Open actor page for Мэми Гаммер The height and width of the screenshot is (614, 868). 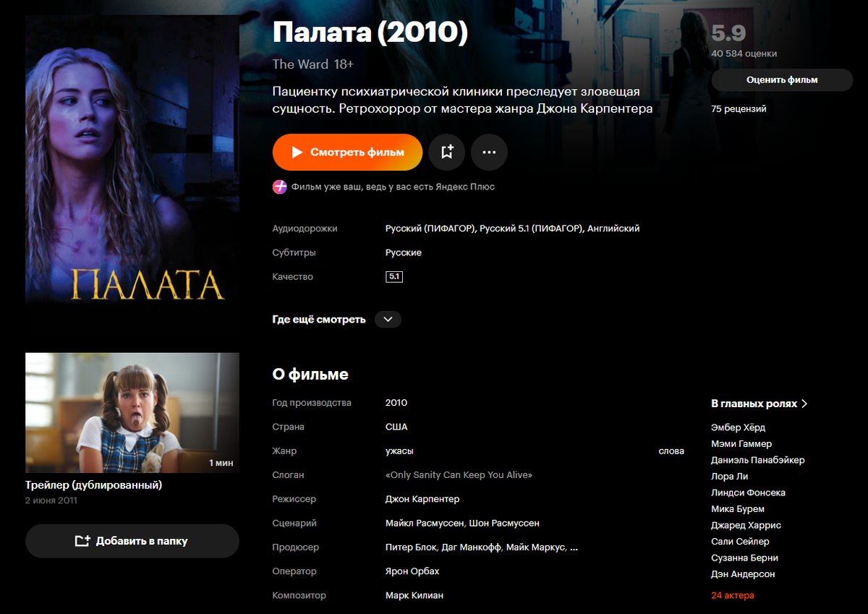741,444
